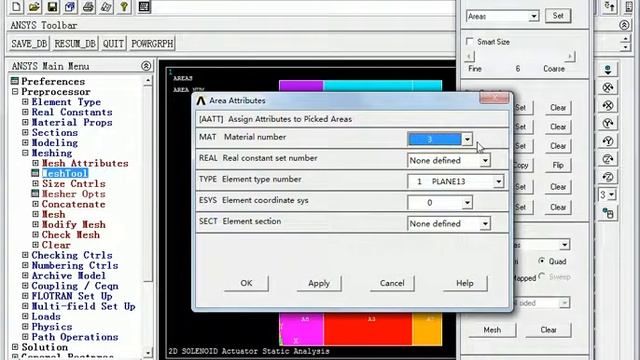This screenshot has height=360, width=640.
Task: Click the dynamic model mode icon
Action: [x=608, y=69]
